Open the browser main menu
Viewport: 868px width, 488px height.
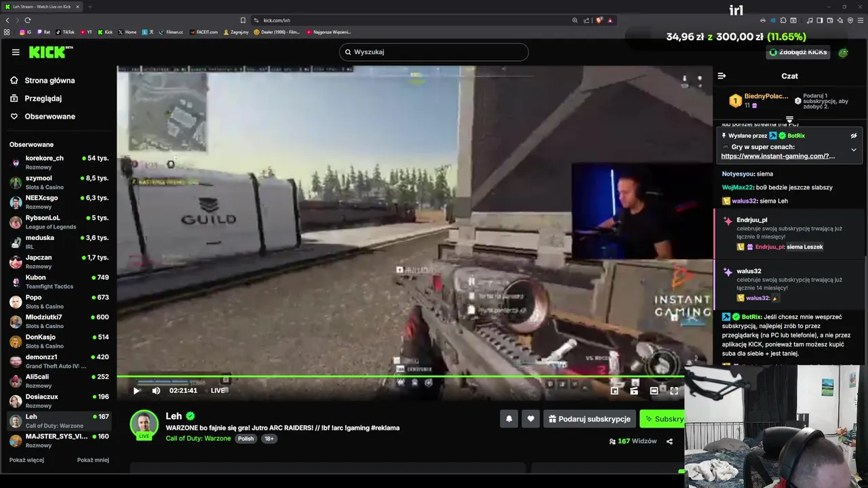[861, 20]
